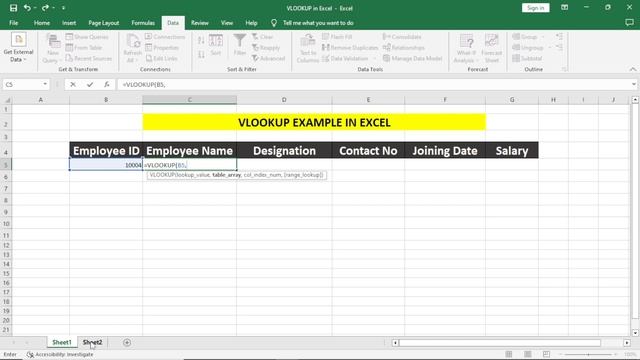Viewport: 640px width, 360px height.
Task: Click Reapply filter
Action: pyautogui.click(x=266, y=48)
